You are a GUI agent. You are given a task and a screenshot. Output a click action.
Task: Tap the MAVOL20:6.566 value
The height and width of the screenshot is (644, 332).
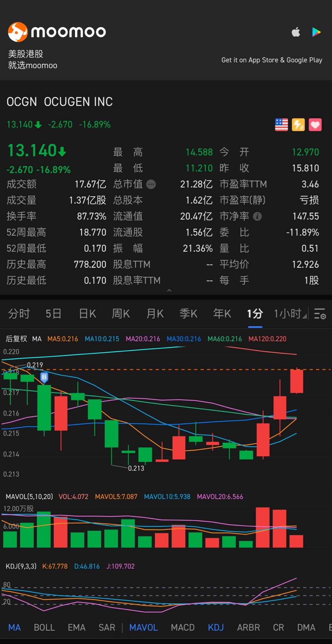click(220, 497)
